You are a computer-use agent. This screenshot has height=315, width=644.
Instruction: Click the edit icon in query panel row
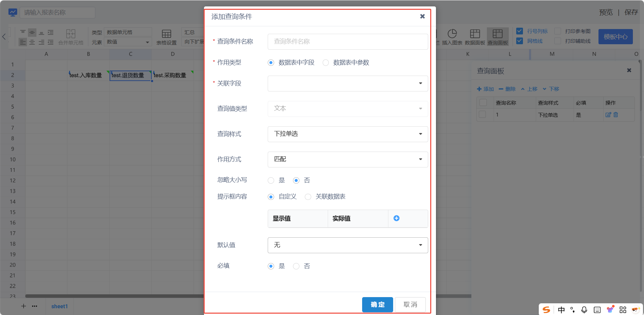(x=608, y=115)
